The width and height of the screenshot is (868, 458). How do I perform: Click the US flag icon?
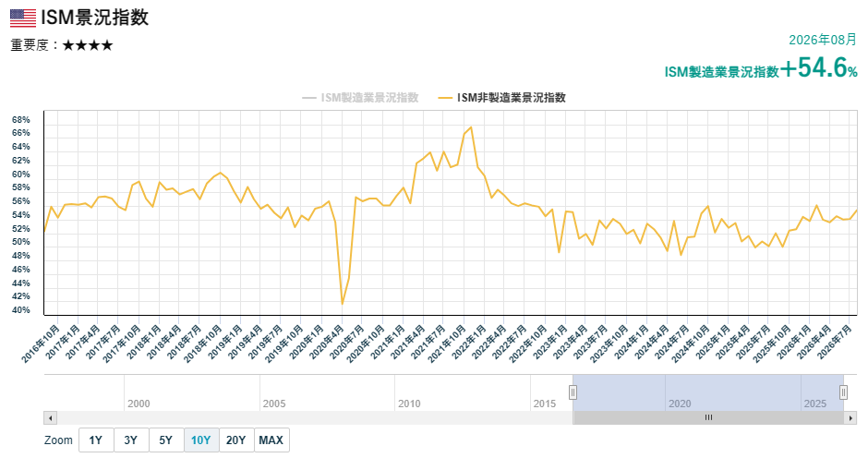[23, 18]
